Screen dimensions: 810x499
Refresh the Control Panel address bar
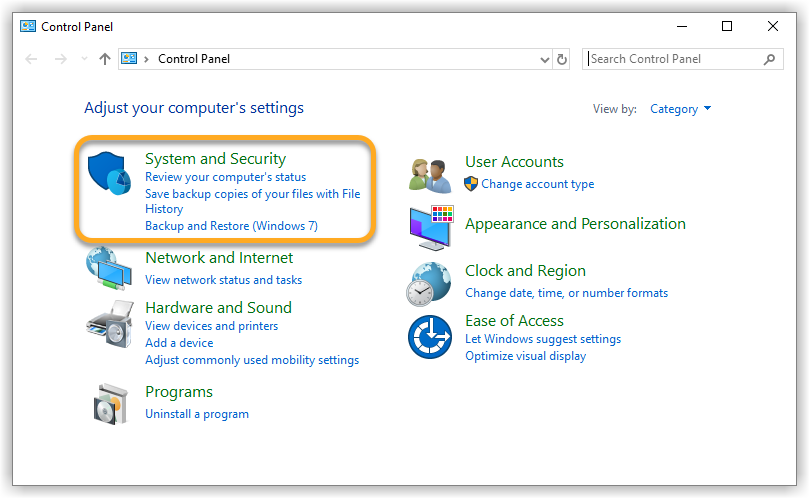click(x=562, y=59)
